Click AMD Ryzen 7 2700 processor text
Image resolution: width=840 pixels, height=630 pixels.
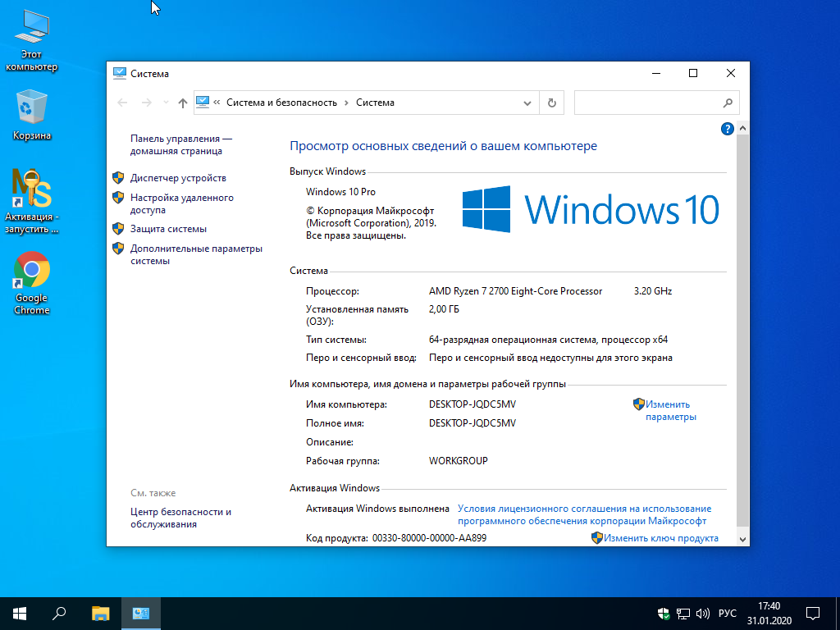515,291
